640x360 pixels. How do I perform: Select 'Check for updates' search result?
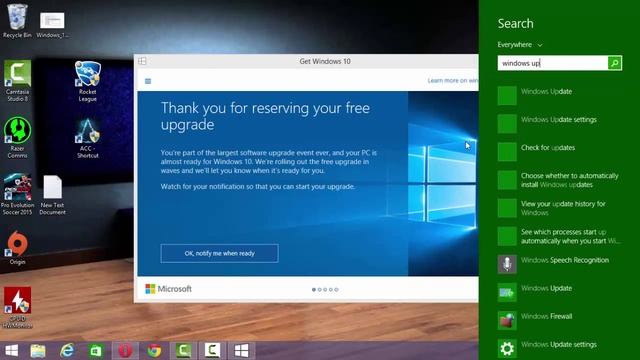coord(559,151)
